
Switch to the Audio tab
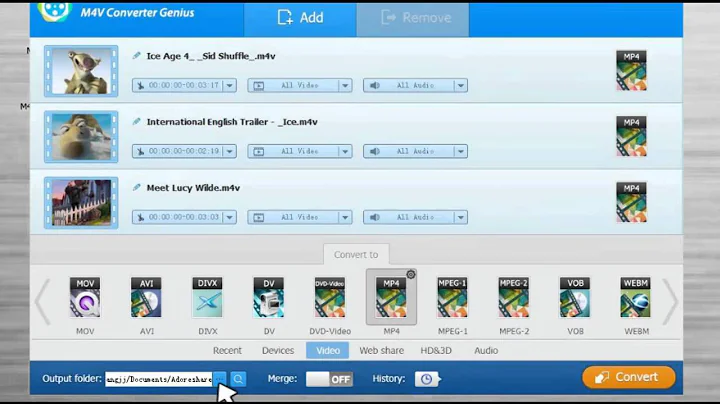pos(486,350)
